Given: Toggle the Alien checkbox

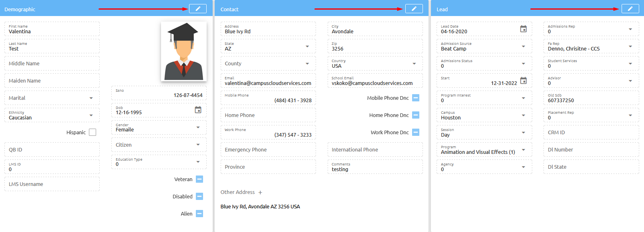Looking at the screenshot, I should 199,214.
